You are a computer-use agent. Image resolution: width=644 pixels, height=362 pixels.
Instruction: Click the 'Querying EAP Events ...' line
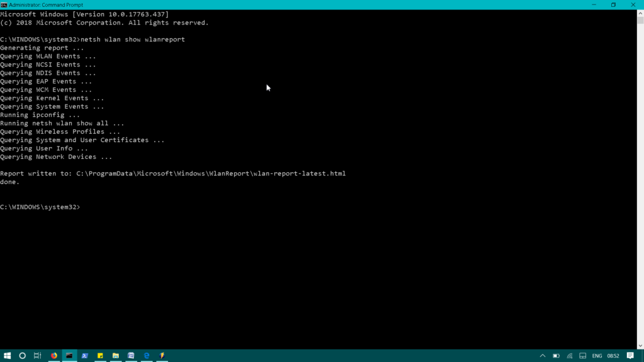pyautogui.click(x=46, y=81)
